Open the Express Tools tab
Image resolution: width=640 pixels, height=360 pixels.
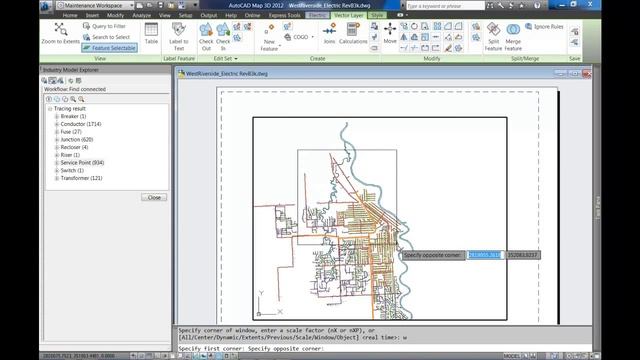point(284,15)
